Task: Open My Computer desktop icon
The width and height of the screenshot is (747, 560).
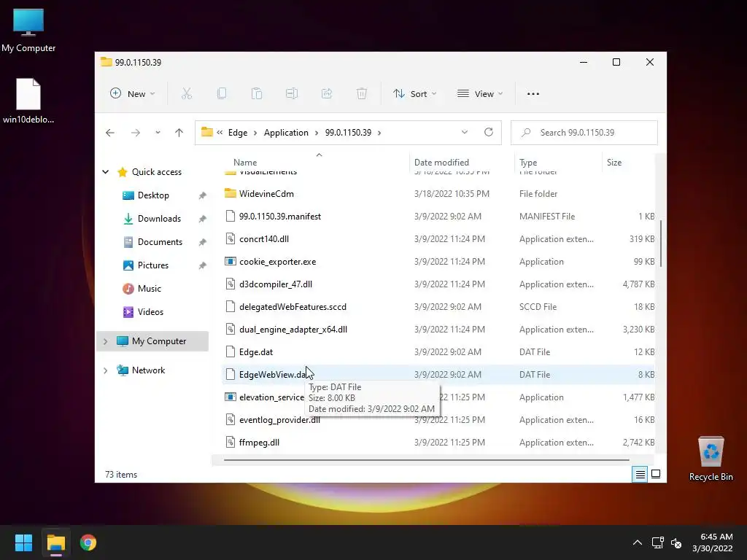Action: coord(28,30)
